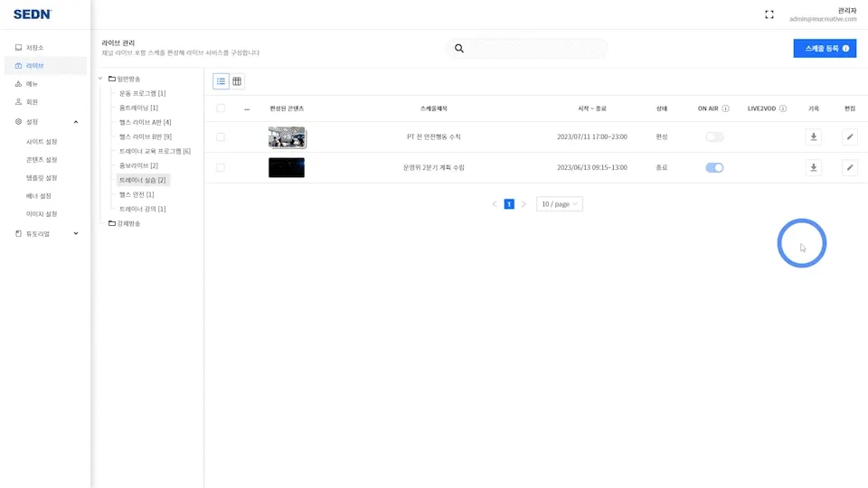
Task: Select 홈트레이닝 [1] channel
Action: [138, 108]
